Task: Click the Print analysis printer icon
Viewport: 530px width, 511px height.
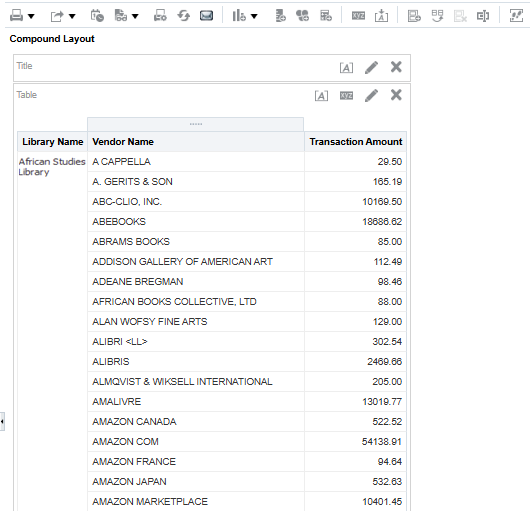Action: pyautogui.click(x=16, y=16)
